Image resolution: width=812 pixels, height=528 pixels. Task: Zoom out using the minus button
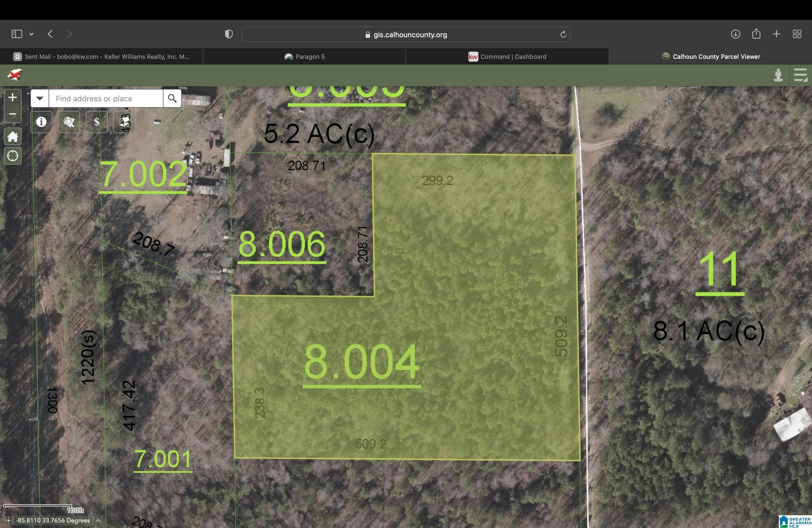click(x=12, y=114)
